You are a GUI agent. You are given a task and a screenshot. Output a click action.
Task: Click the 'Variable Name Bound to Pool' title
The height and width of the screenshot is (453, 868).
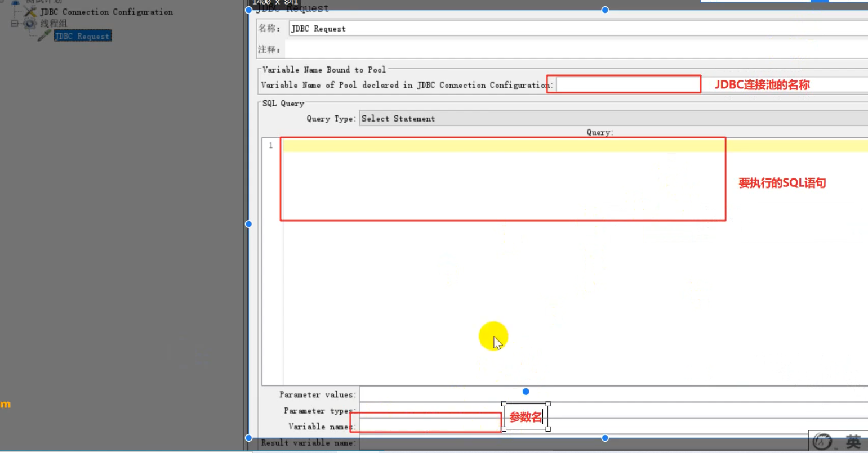click(x=324, y=70)
